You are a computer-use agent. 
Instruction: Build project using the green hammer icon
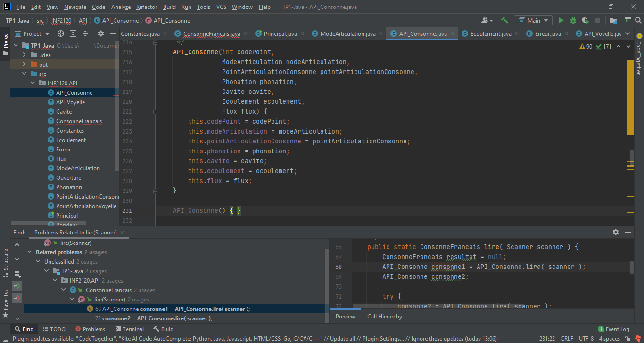[504, 20]
